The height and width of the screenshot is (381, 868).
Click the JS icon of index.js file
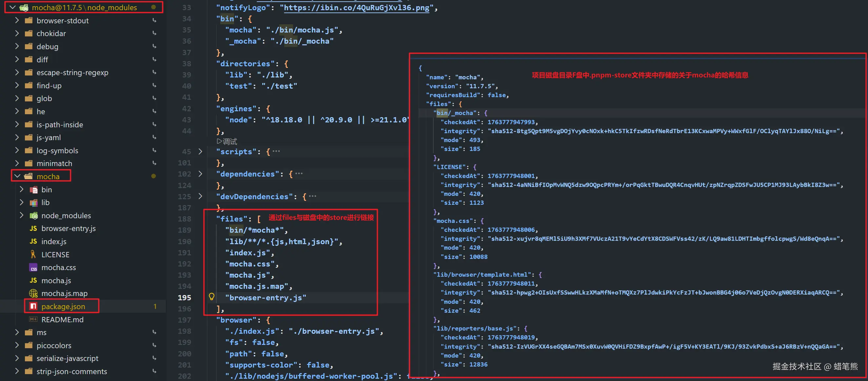pyautogui.click(x=33, y=241)
